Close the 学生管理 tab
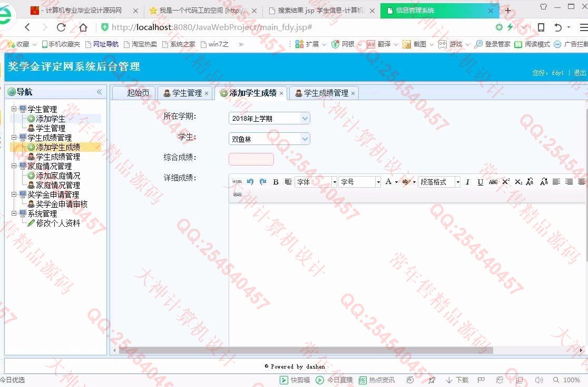 click(x=206, y=93)
